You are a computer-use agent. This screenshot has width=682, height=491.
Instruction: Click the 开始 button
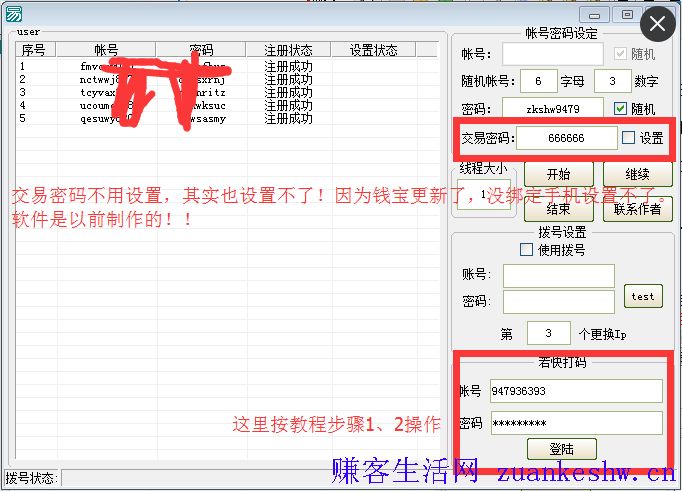pyautogui.click(x=559, y=174)
